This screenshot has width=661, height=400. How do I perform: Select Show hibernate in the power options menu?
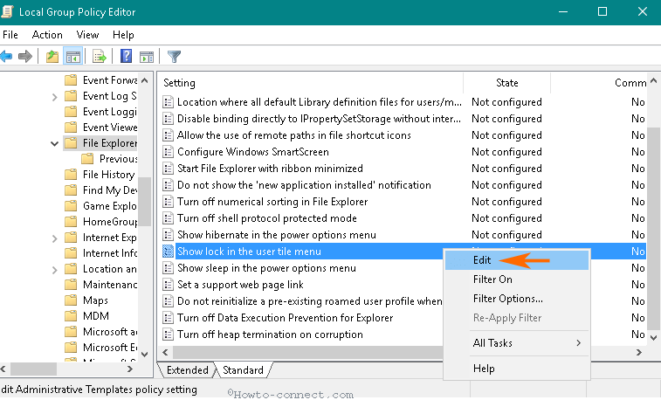click(x=277, y=235)
